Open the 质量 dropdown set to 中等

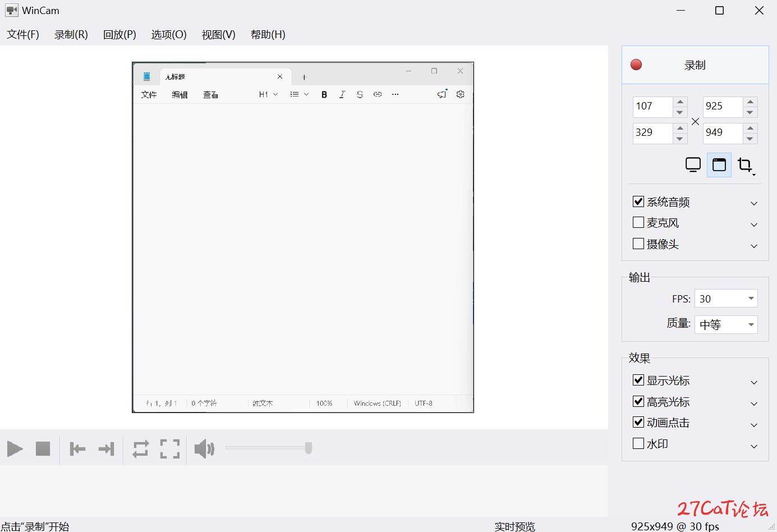click(726, 324)
